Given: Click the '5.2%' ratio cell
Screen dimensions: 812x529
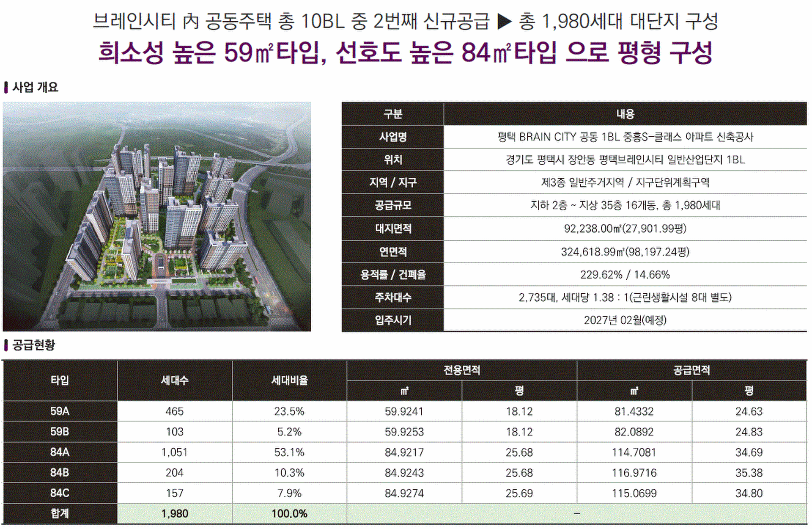Looking at the screenshot, I should 289,432.
